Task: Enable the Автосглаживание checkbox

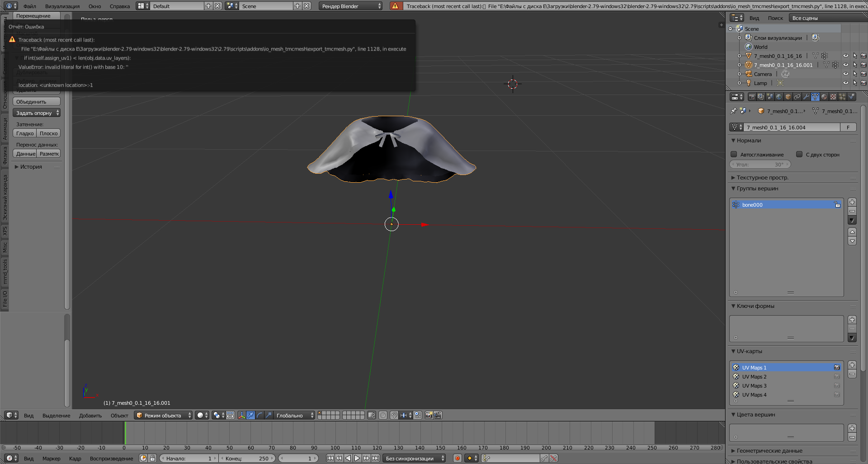Action: (734, 154)
